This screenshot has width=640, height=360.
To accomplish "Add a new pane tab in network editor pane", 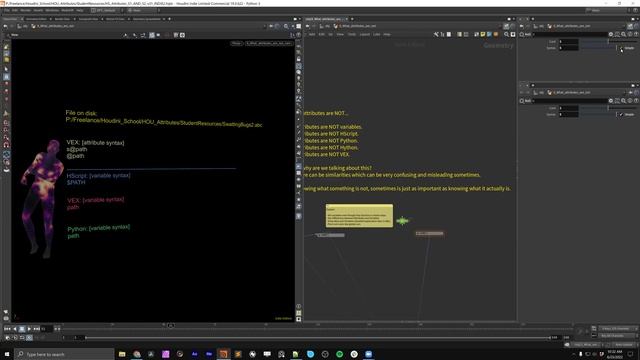I will (x=352, y=19).
